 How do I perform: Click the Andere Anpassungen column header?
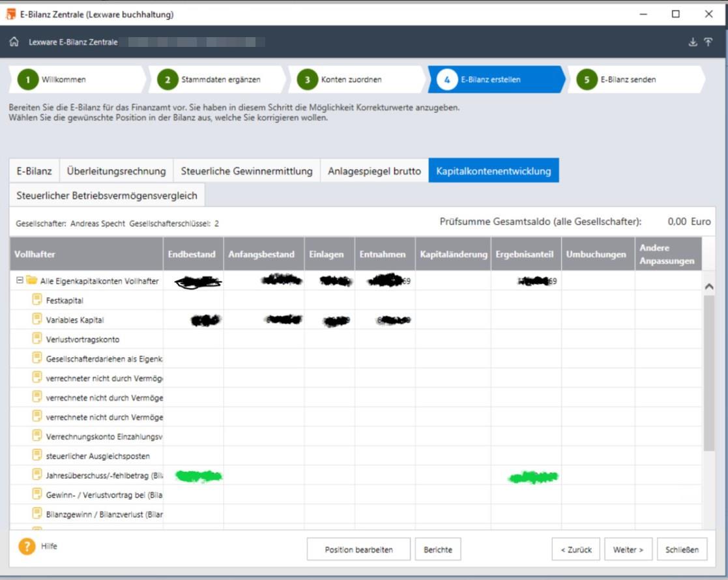click(668, 254)
